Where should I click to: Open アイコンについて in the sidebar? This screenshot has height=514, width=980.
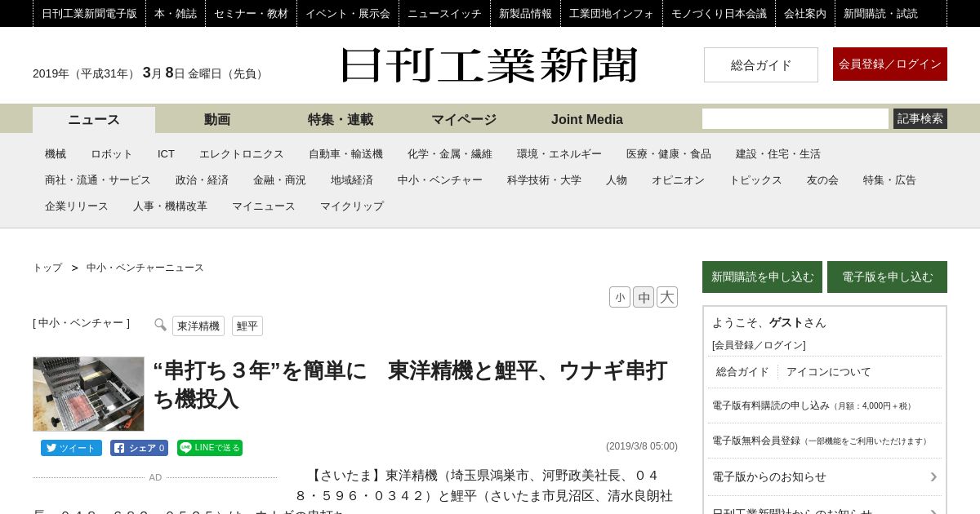(829, 371)
